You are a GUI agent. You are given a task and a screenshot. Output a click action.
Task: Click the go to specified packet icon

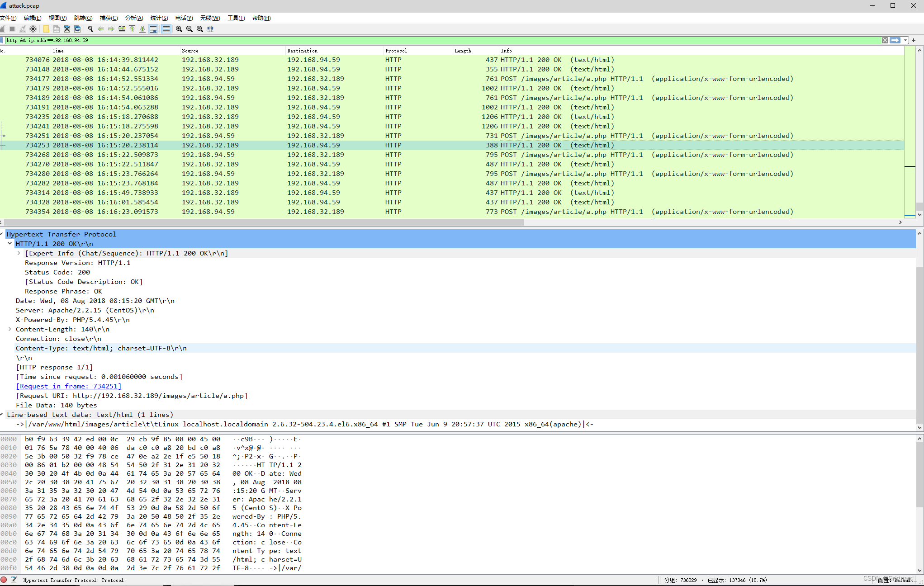(x=122, y=29)
